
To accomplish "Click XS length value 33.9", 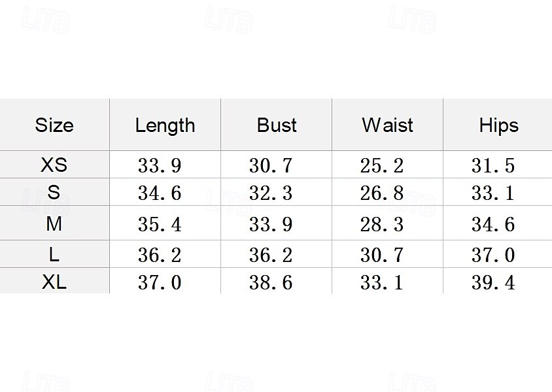I will click(x=160, y=165).
